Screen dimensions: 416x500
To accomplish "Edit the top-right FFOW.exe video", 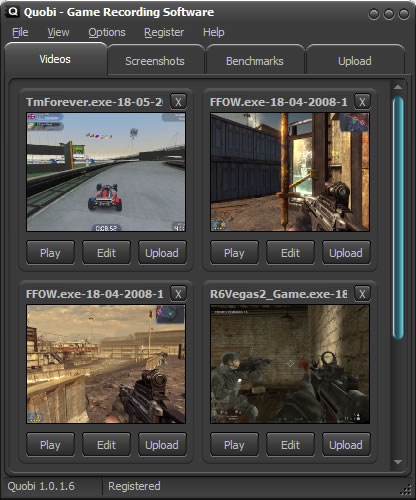I will coord(290,253).
